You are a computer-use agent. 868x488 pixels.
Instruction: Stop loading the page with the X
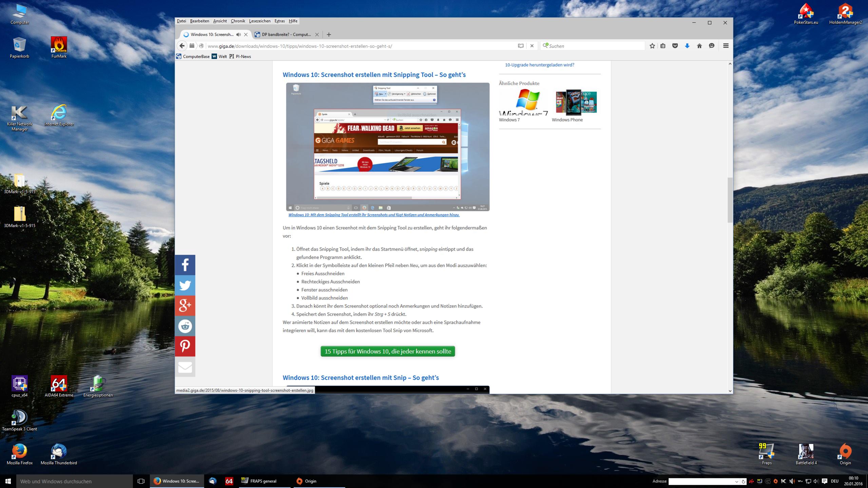point(532,46)
